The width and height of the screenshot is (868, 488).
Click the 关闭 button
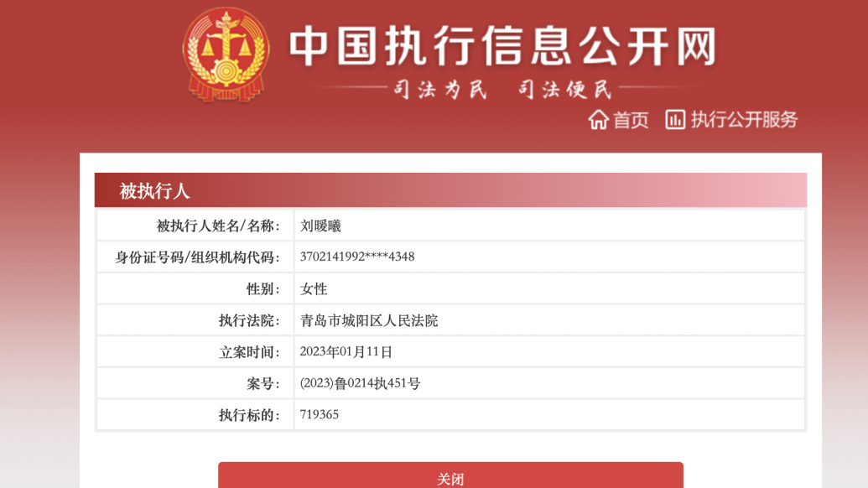click(450, 475)
